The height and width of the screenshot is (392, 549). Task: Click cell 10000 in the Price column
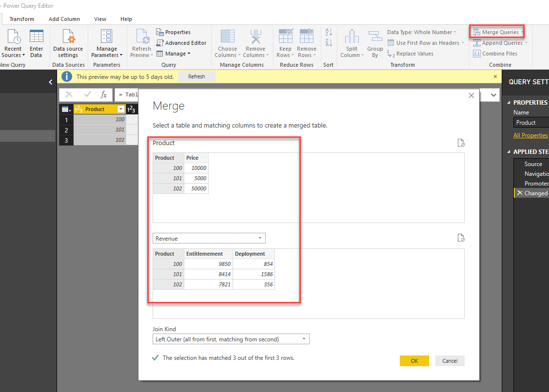pyautogui.click(x=196, y=168)
